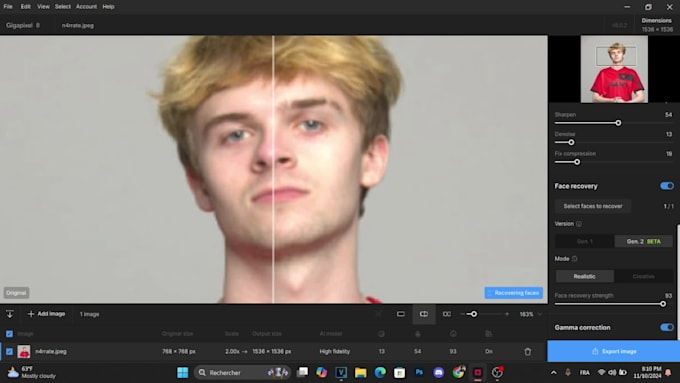Viewport: 680px width, 383px height.
Task: Click Select faces to recover button
Action: (593, 206)
